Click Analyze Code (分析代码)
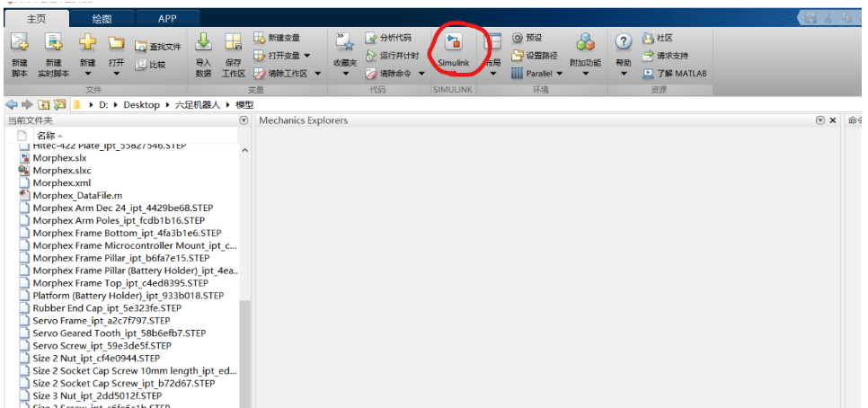868x408 pixels. pyautogui.click(x=388, y=38)
